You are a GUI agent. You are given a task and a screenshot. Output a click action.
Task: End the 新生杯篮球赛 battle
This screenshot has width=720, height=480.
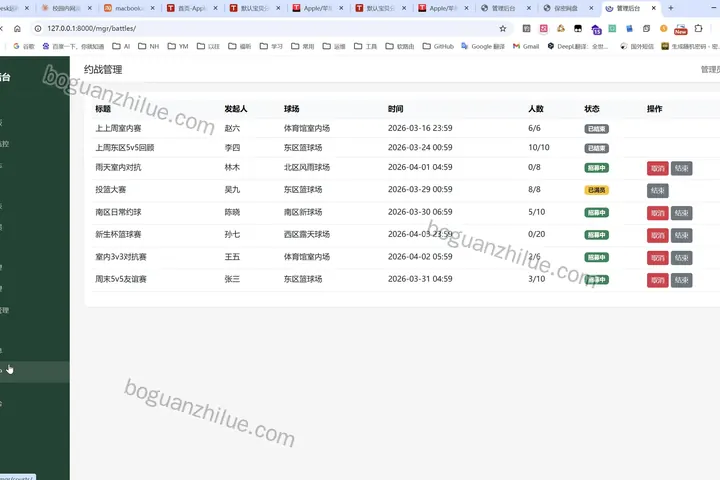tap(681, 236)
